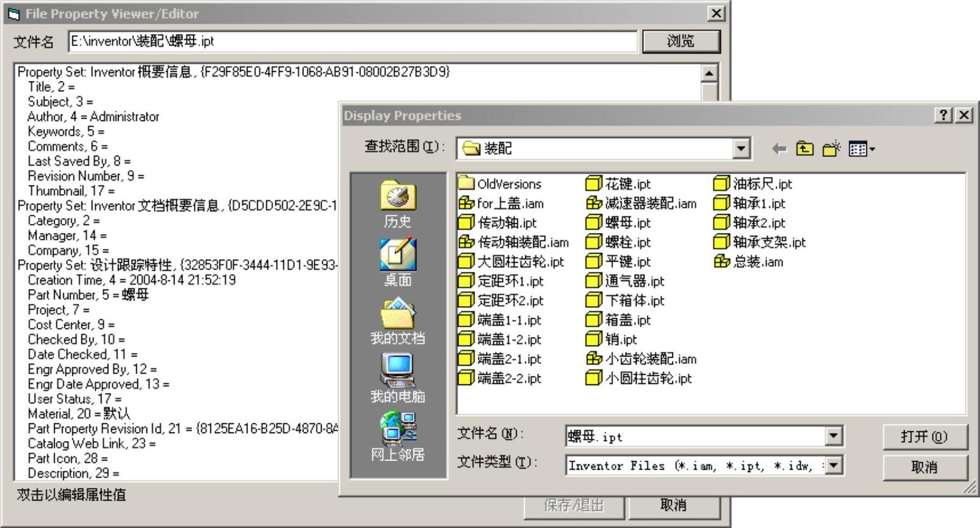This screenshot has width=980, height=528.
Task: Select the Keywords, 5 property line
Action: click(66, 131)
